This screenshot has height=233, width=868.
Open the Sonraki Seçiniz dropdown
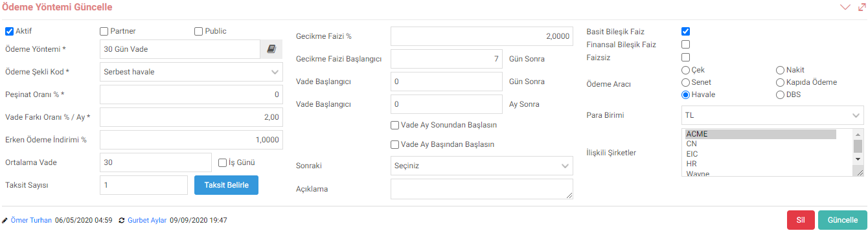tap(482, 166)
